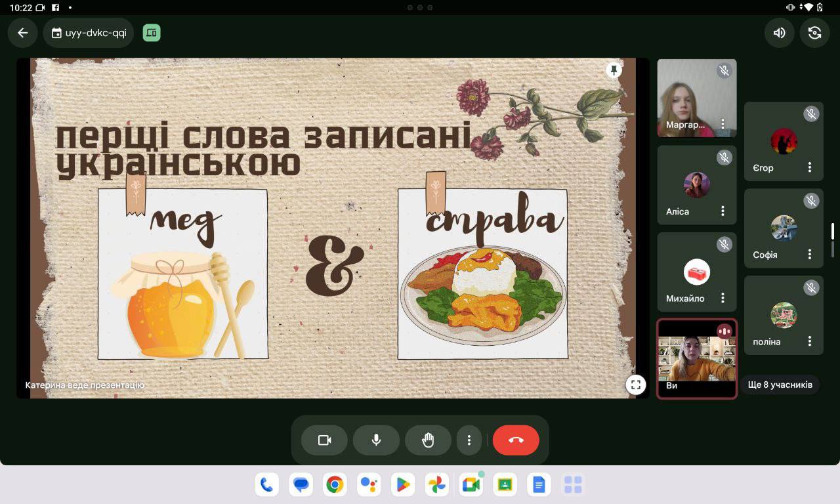Switch camera with the flip icon
840x504 pixels.
coord(814,33)
